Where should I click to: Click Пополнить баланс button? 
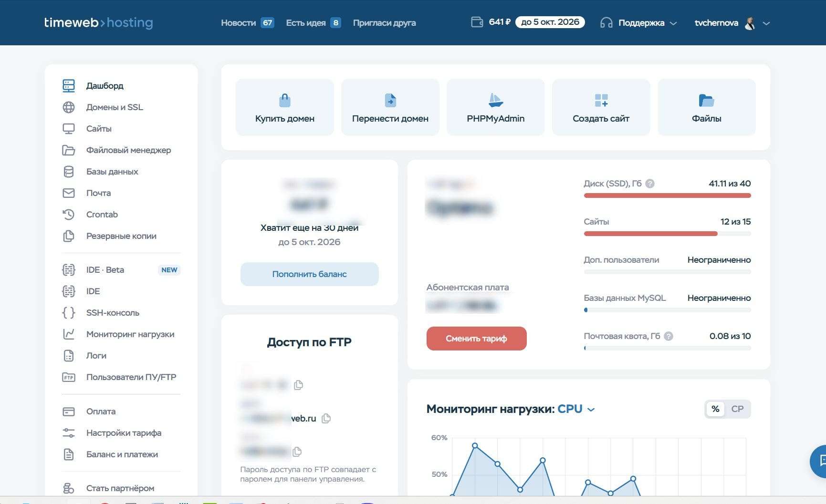[309, 274]
